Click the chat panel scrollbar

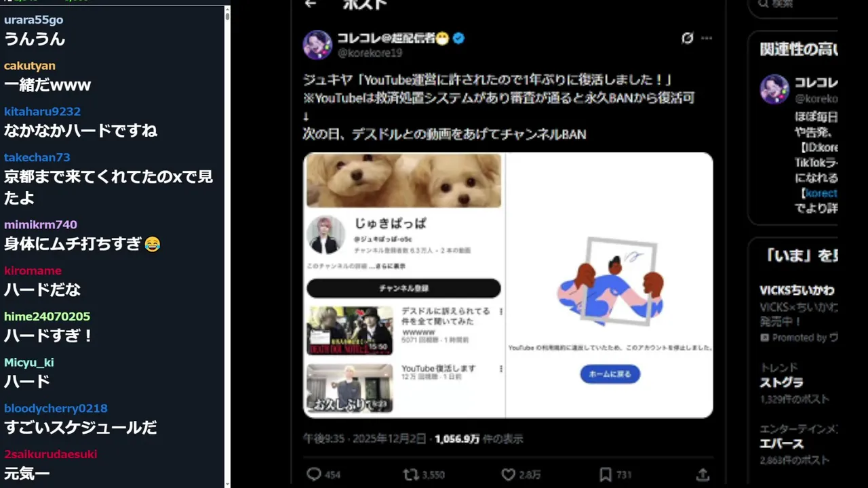[x=227, y=244]
